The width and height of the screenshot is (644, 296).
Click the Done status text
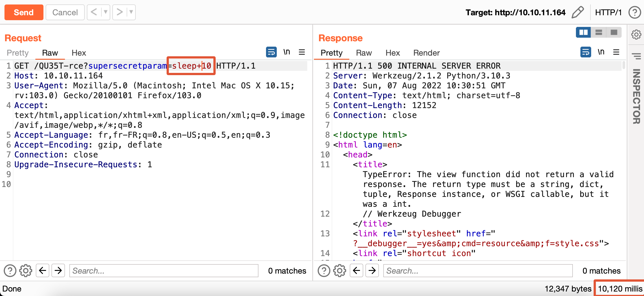(x=12, y=289)
